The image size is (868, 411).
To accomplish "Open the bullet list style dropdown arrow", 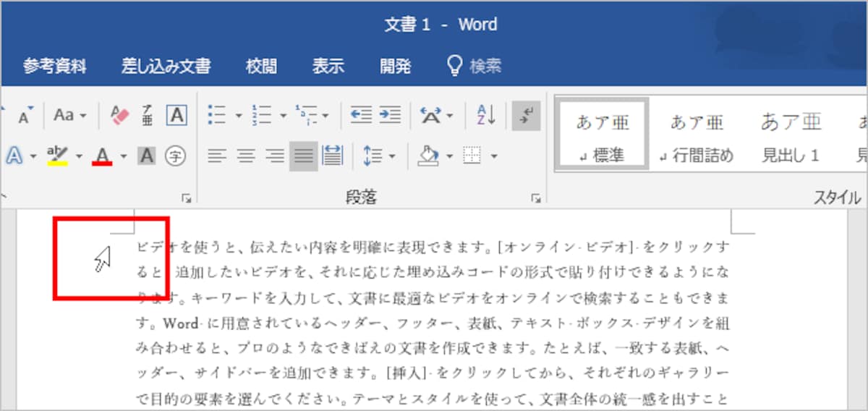I will [237, 115].
